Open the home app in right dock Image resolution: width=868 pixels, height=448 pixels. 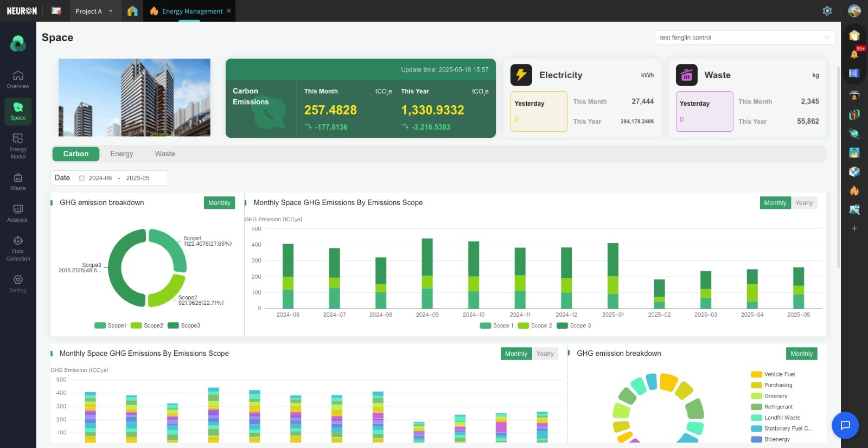pyautogui.click(x=854, y=35)
